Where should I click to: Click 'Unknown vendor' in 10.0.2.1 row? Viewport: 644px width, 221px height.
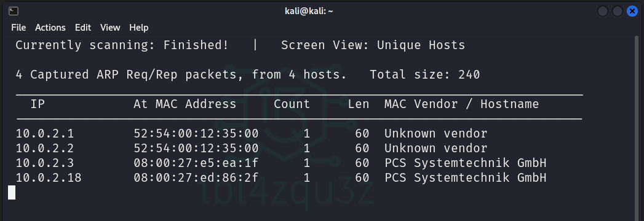click(x=435, y=134)
